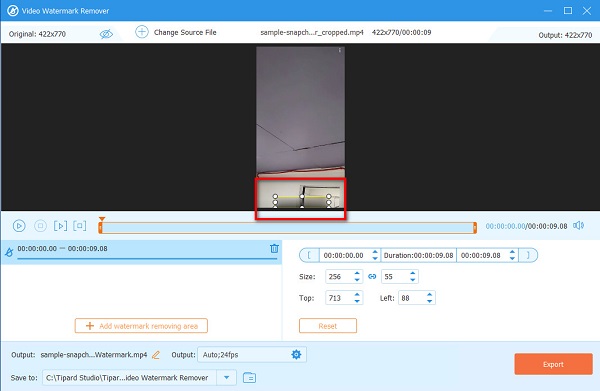Click the Output: 422x770 label
Viewport: 600px width, 391px height.
(x=565, y=35)
